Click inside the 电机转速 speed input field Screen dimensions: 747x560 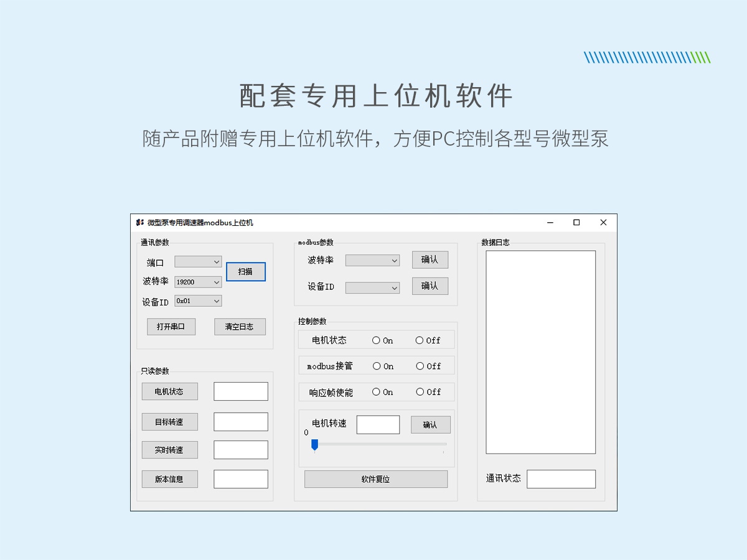378,424
